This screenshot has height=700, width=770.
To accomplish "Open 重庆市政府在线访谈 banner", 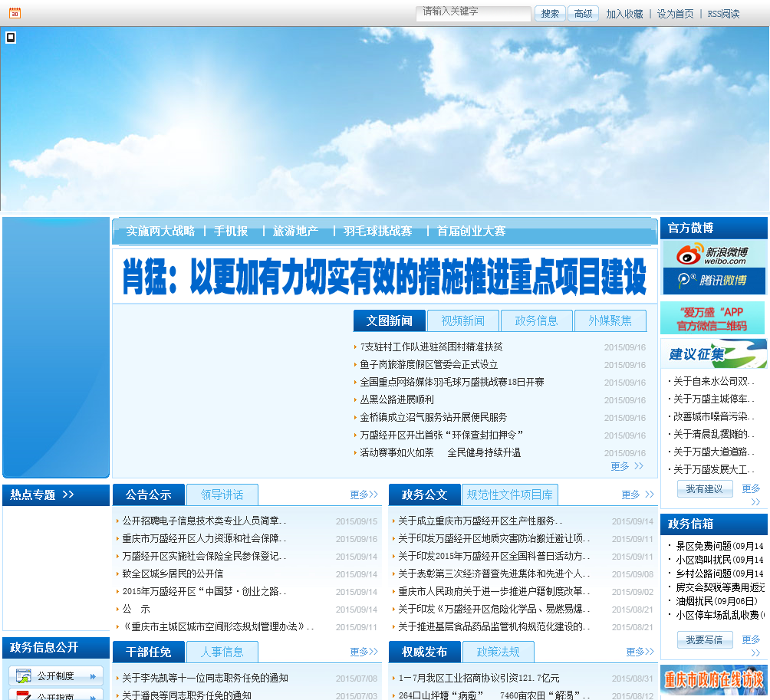I will [713, 680].
